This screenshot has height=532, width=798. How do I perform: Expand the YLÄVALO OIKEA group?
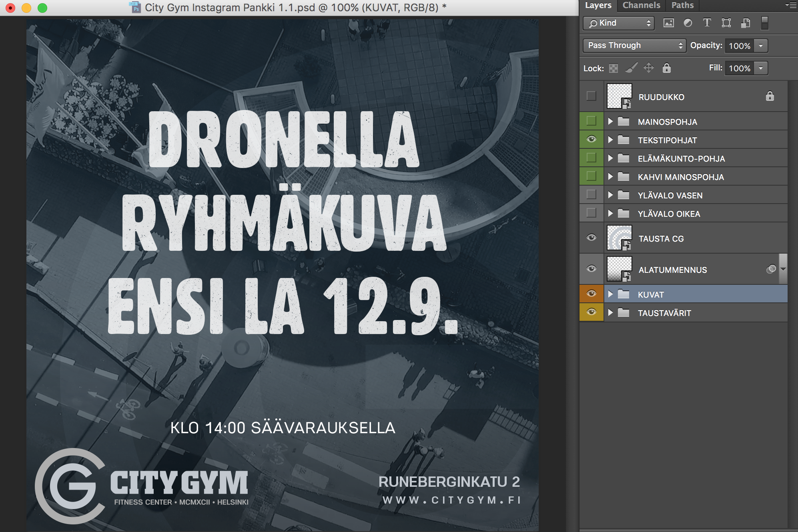pos(610,213)
